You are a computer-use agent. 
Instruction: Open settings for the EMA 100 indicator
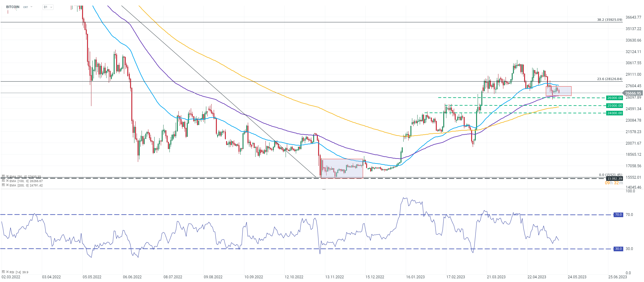point(3,181)
